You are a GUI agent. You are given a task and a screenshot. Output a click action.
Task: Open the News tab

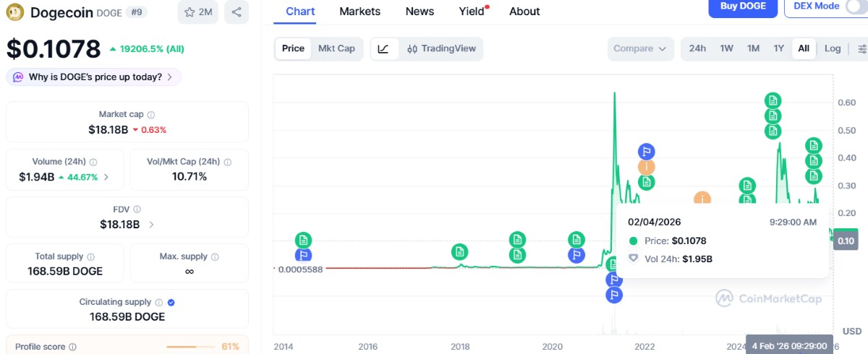[x=420, y=11]
